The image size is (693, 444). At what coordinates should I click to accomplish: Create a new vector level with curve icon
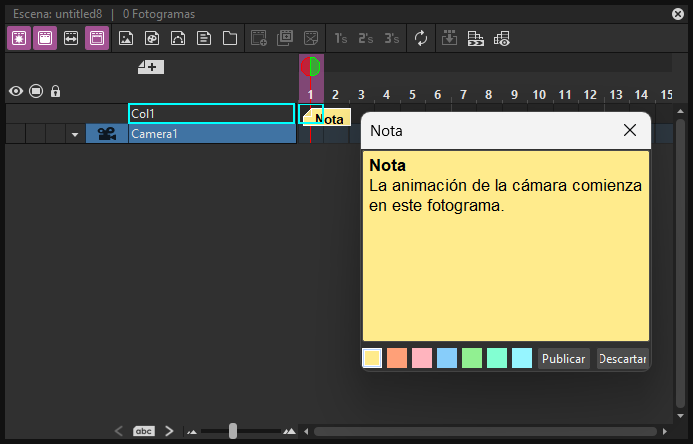[x=178, y=38]
